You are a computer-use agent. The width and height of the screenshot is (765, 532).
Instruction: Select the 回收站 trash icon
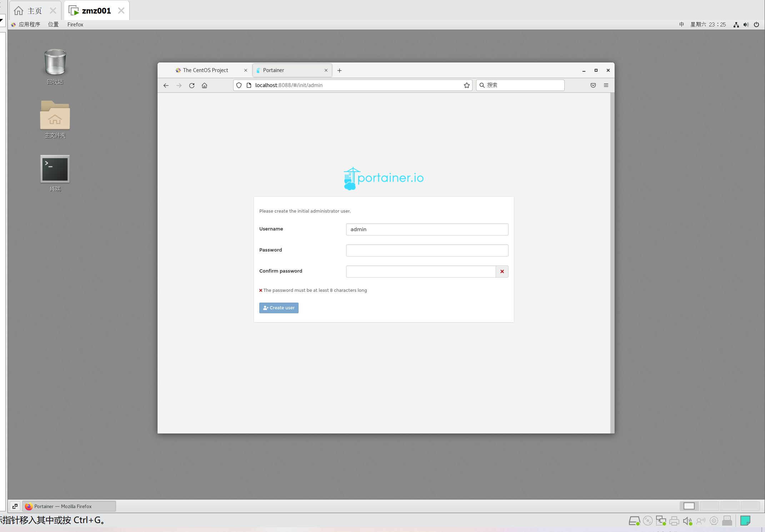pyautogui.click(x=55, y=67)
